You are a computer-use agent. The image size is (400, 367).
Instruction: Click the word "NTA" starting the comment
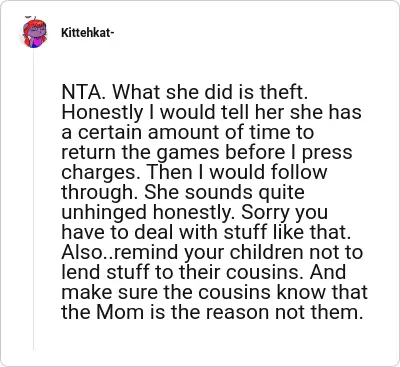pos(82,93)
